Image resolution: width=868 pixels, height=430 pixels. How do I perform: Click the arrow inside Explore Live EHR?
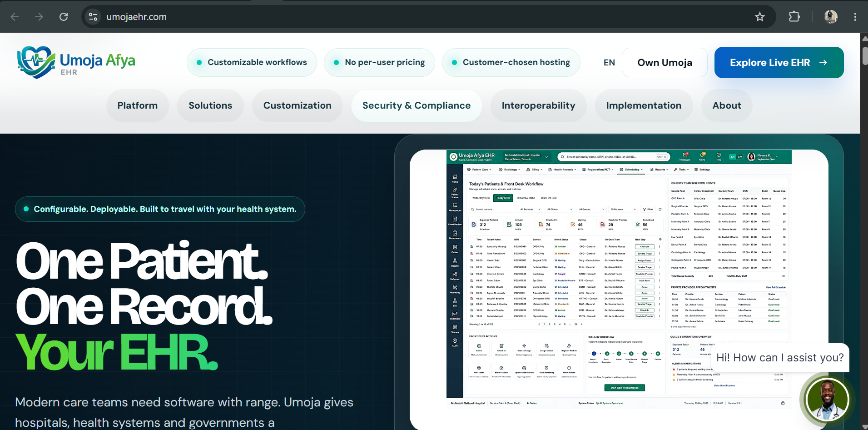click(823, 63)
